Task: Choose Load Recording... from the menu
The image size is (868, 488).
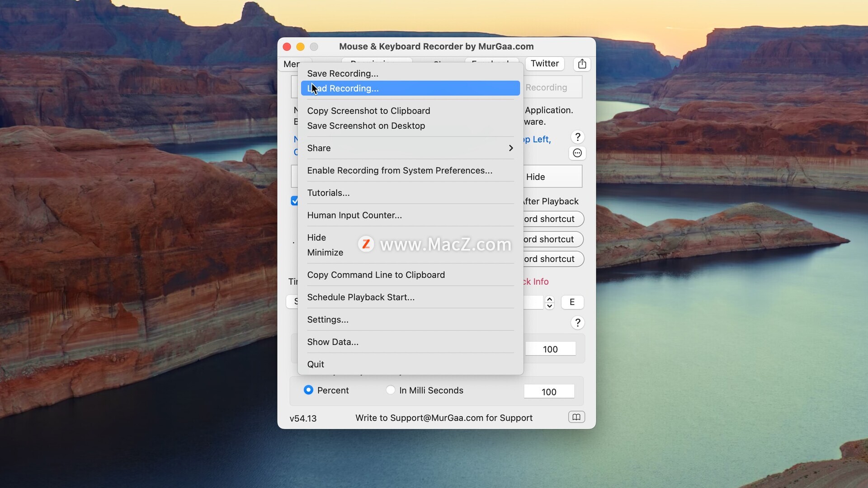Action: (x=410, y=88)
